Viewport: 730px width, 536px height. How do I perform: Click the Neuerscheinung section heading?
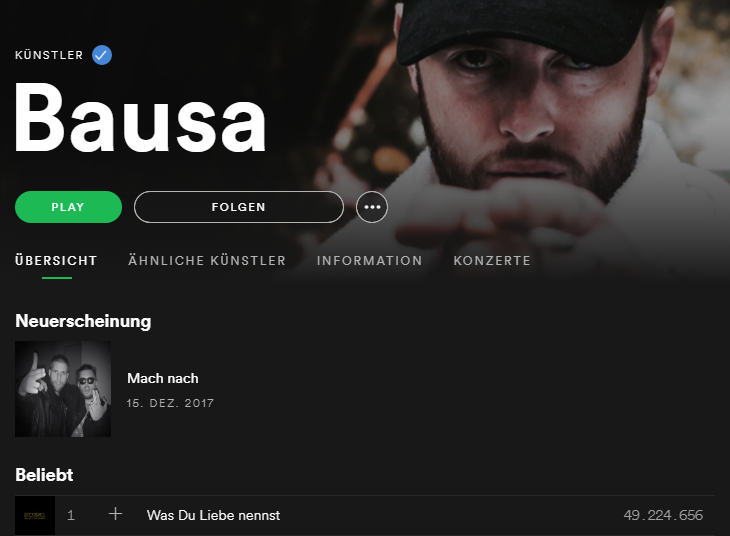[83, 321]
